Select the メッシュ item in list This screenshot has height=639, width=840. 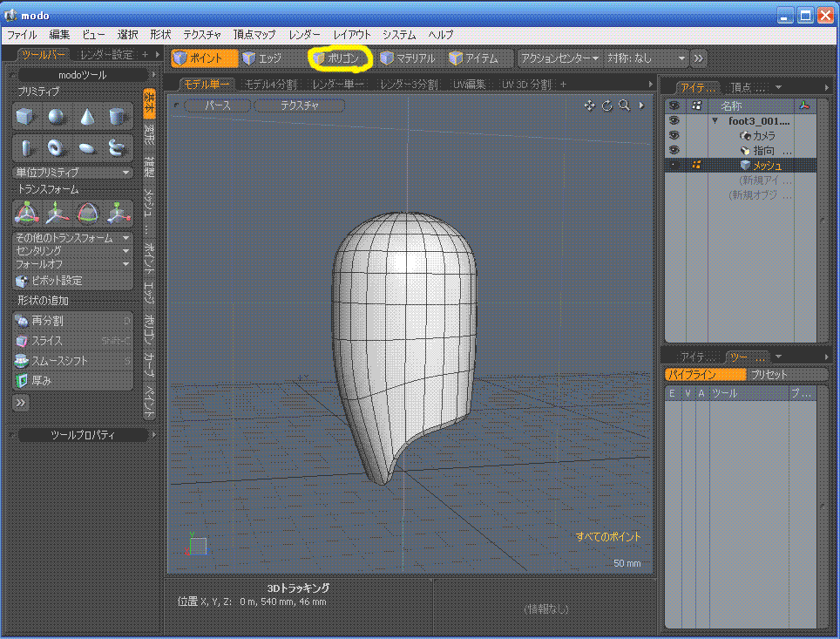click(767, 165)
